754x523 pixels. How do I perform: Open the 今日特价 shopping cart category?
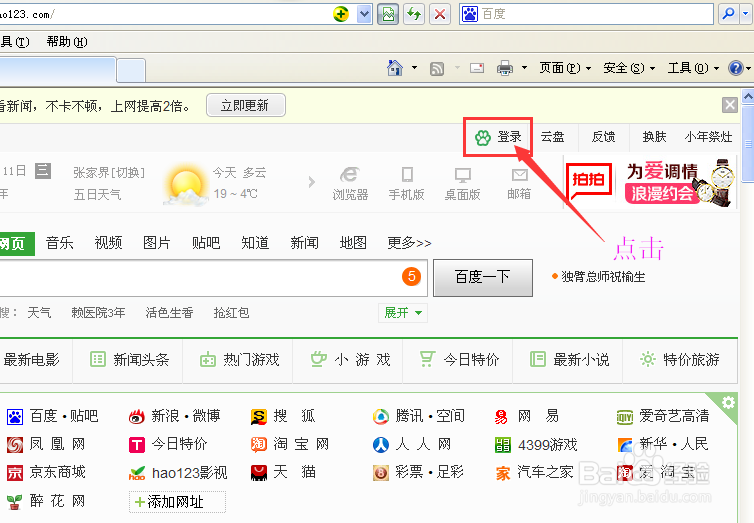[459, 360]
